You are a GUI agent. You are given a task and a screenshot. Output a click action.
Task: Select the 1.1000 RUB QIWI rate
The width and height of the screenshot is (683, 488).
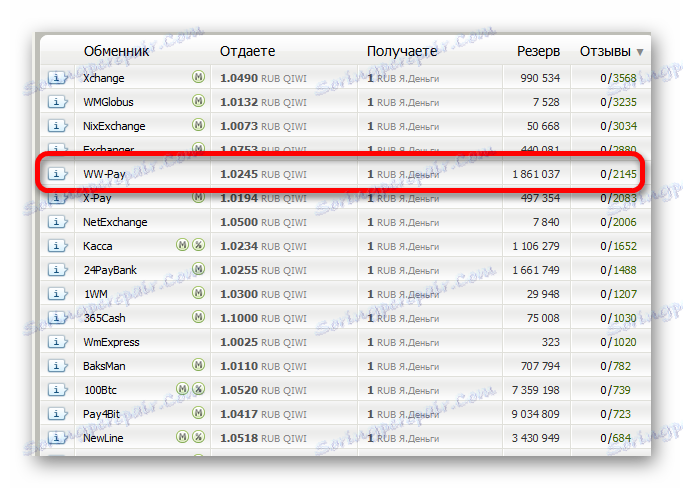(x=263, y=318)
